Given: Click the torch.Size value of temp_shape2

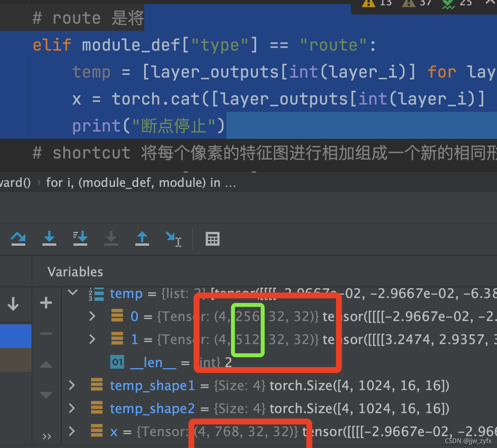Looking at the screenshot, I should coord(359,409).
